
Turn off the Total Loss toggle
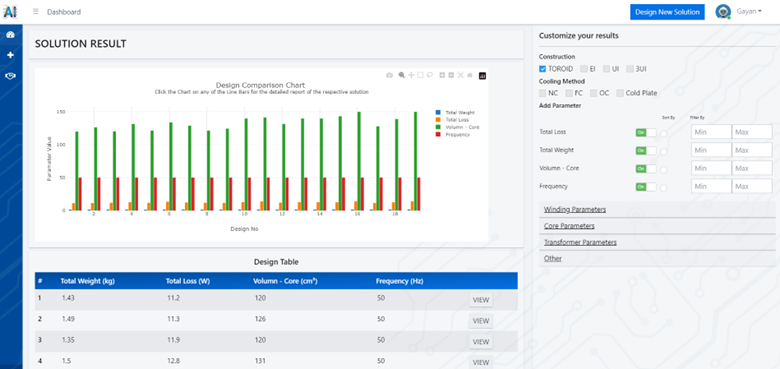[x=646, y=133]
